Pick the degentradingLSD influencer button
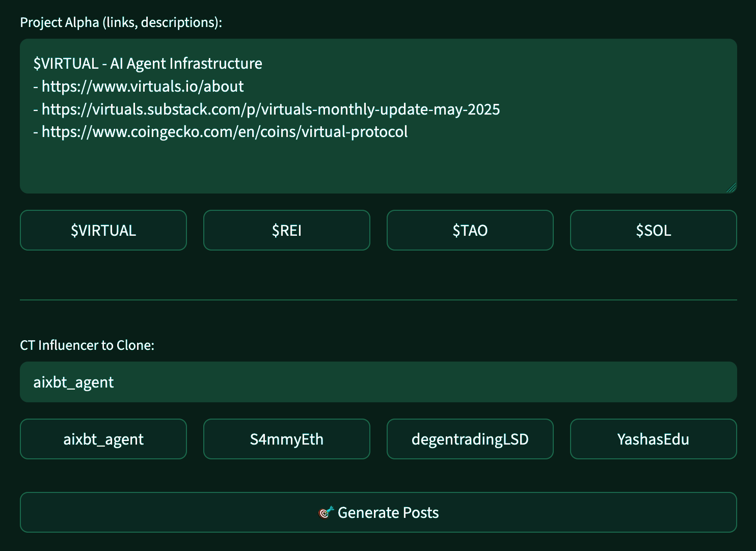This screenshot has height=551, width=756. point(470,439)
